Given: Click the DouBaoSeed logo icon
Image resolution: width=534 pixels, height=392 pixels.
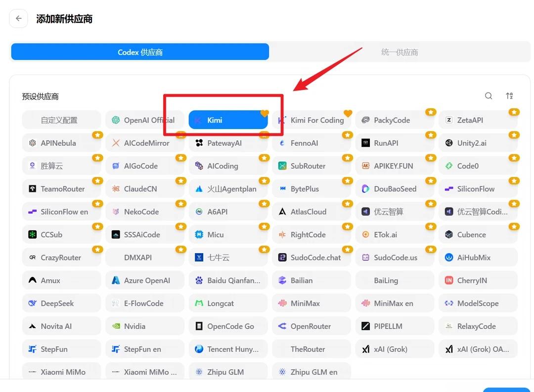Looking at the screenshot, I should coord(365,189).
